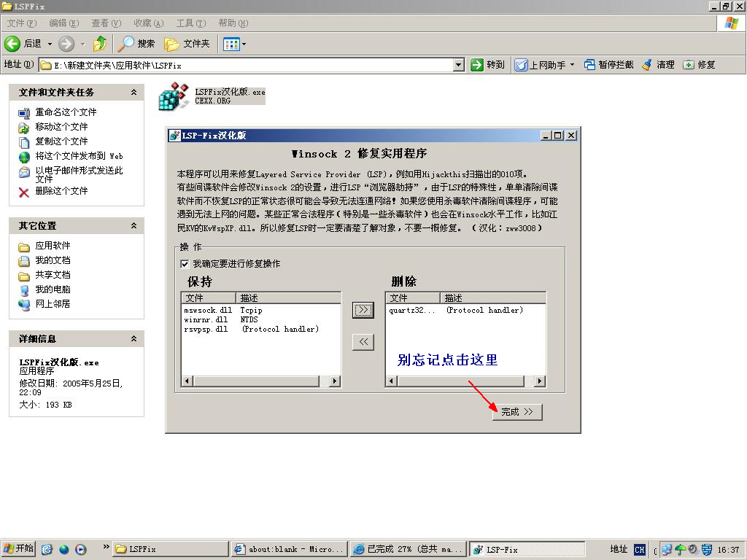Switch to LSPFix folder taskbar button
The width and height of the screenshot is (747, 560).
(x=170, y=549)
